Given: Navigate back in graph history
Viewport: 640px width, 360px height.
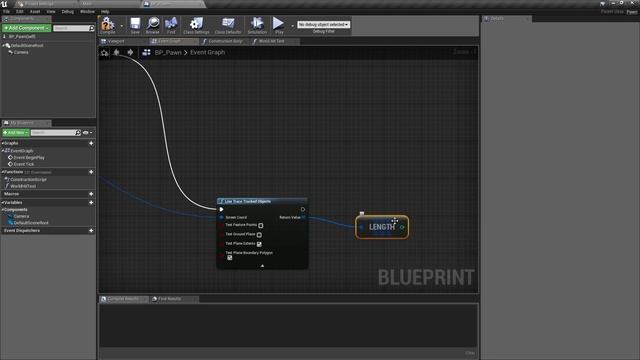Looking at the screenshot, I should click(117, 52).
